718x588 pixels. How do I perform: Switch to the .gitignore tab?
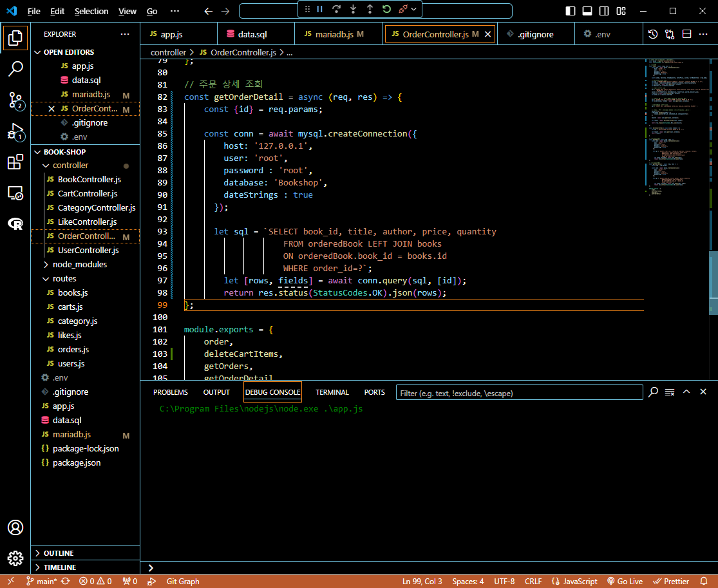point(536,34)
